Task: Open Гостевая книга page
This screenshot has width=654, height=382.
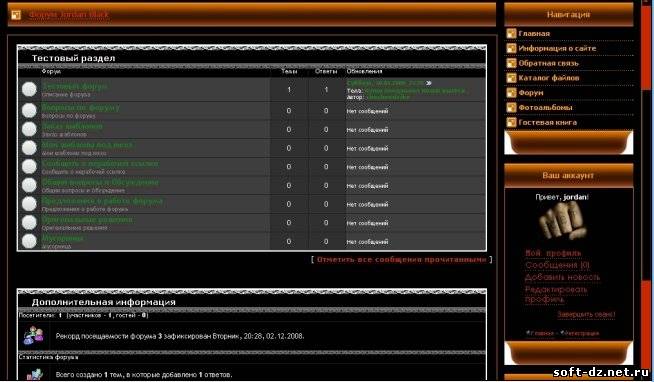Action: (547, 123)
